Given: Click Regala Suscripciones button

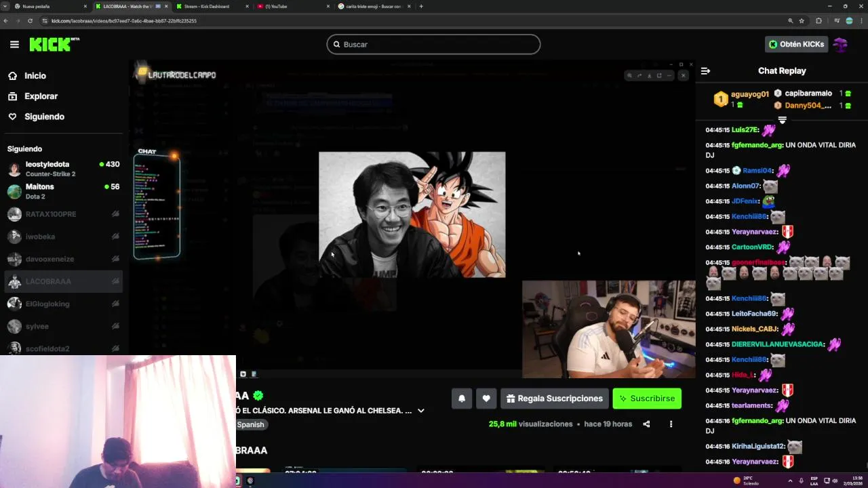Looking at the screenshot, I should click(x=555, y=399).
